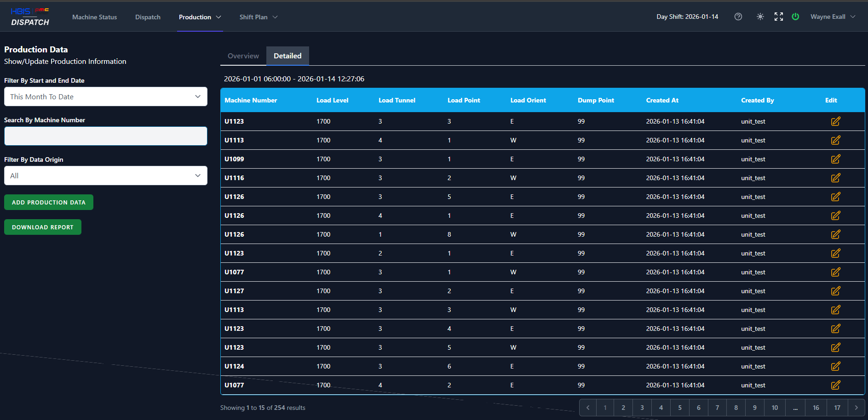Open HBIS Dispatch logo home
The width and height of the screenshot is (868, 420).
tap(30, 17)
